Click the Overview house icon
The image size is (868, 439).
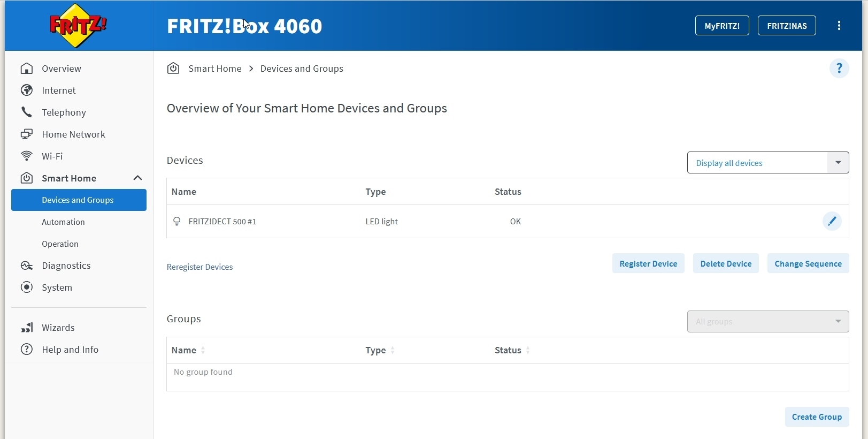tap(27, 69)
